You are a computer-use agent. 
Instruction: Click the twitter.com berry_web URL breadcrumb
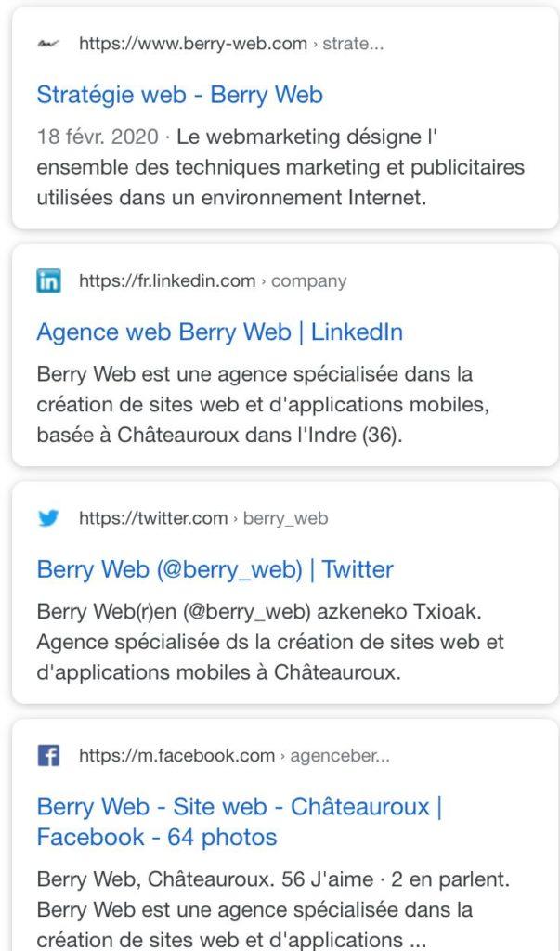coord(153,518)
